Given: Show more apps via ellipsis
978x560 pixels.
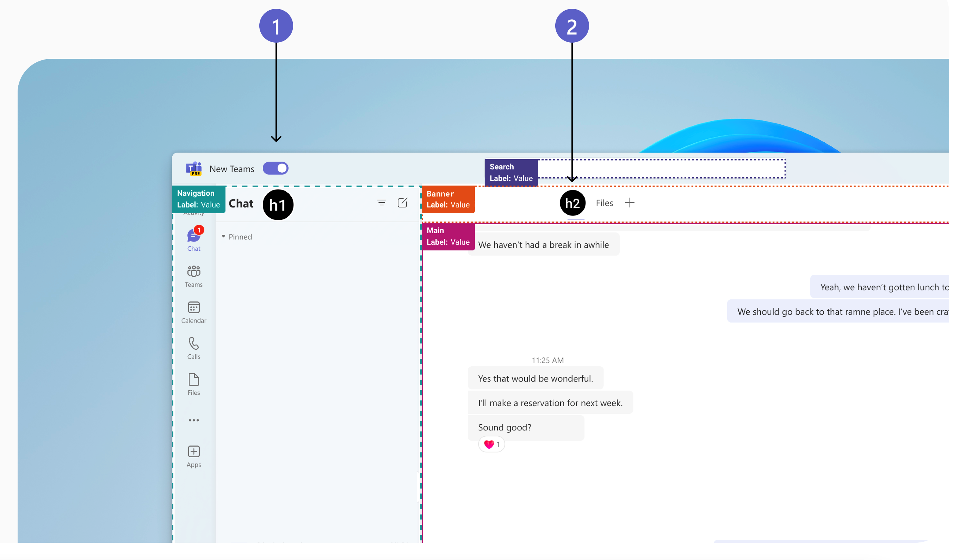Looking at the screenshot, I should [x=193, y=420].
